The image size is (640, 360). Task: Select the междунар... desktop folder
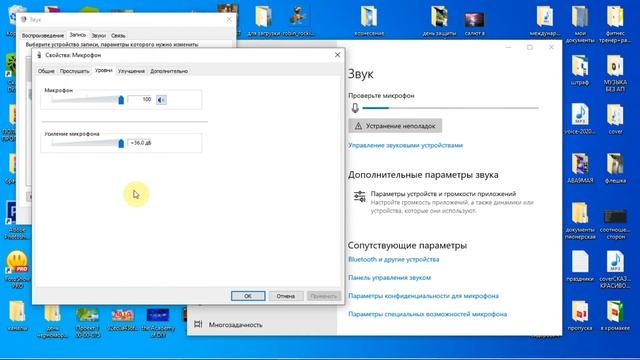[x=545, y=20]
